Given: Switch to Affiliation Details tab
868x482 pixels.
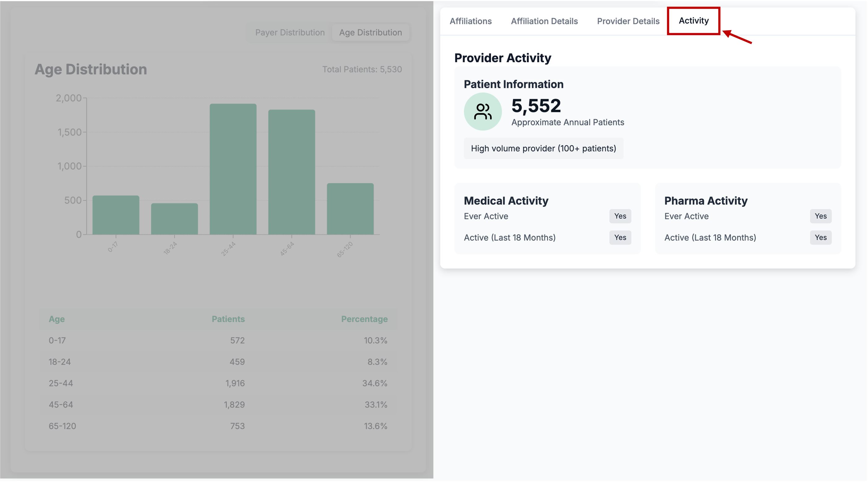Looking at the screenshot, I should coord(544,21).
